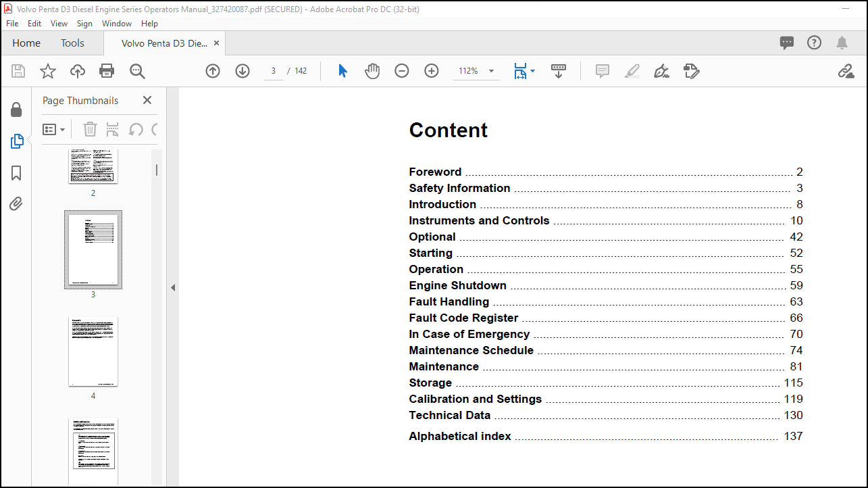Add bookmark with star icon

click(x=48, y=71)
